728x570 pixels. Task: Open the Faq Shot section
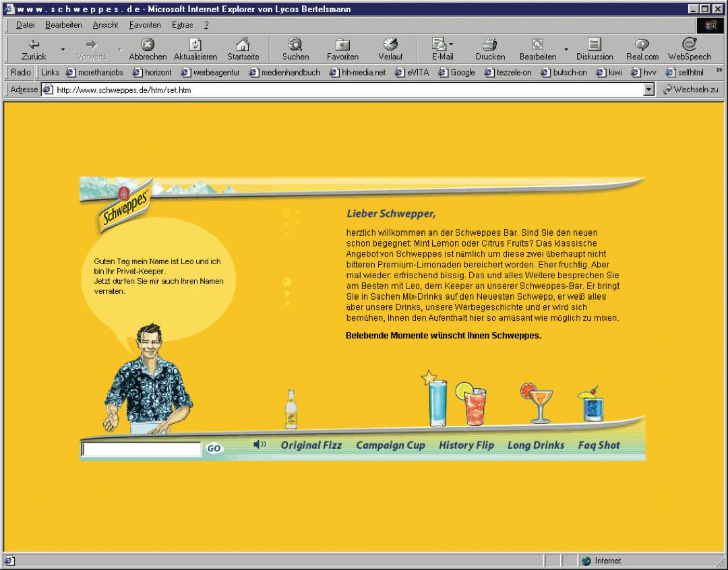point(599,445)
